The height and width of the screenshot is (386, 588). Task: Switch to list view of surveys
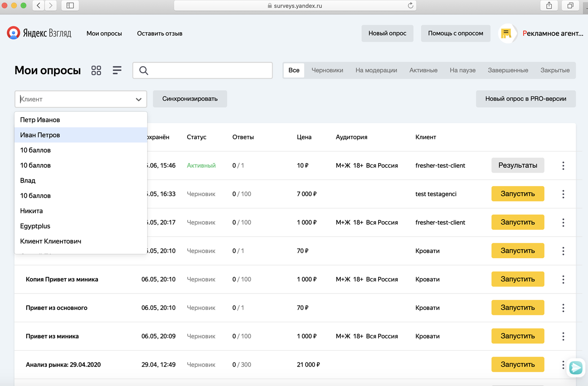[117, 70]
